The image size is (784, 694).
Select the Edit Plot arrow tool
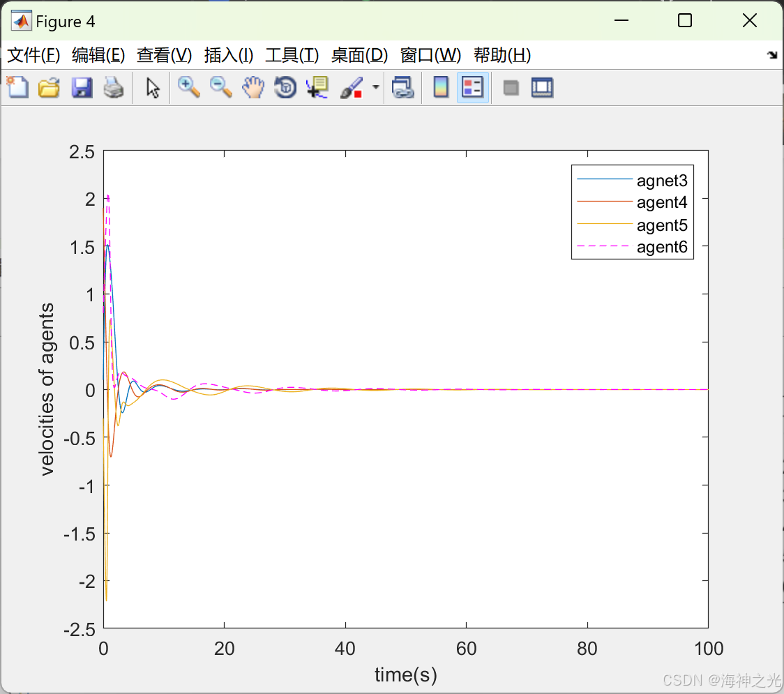point(153,87)
